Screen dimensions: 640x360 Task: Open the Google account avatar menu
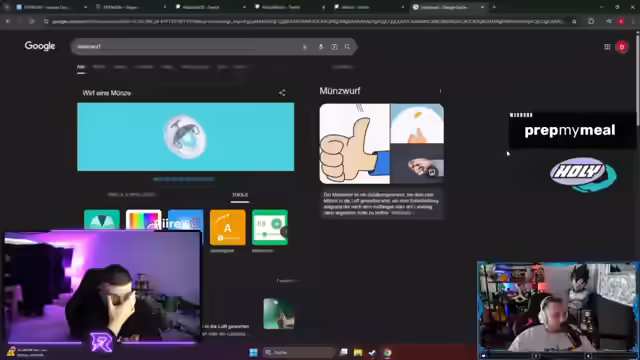click(622, 47)
